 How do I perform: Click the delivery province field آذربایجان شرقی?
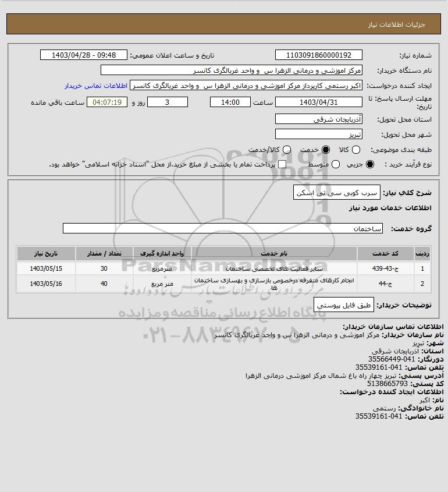point(318,119)
